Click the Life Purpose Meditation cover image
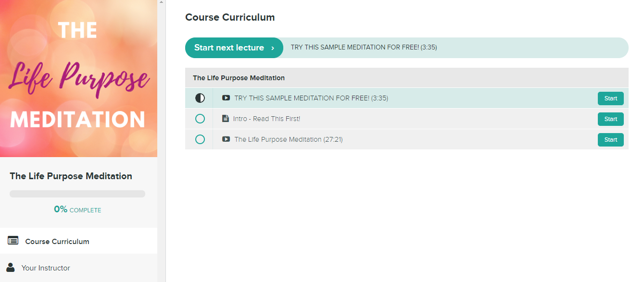Image resolution: width=644 pixels, height=282 pixels. click(78, 78)
